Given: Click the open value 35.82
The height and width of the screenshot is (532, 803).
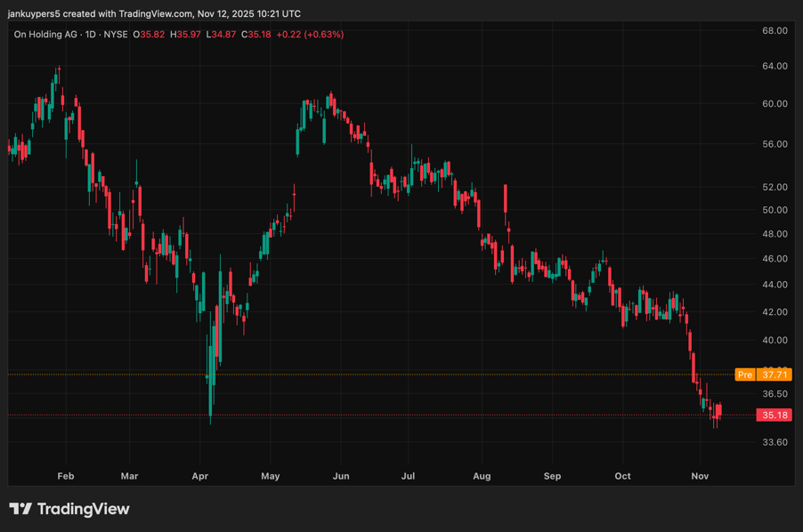Looking at the screenshot, I should (152, 35).
